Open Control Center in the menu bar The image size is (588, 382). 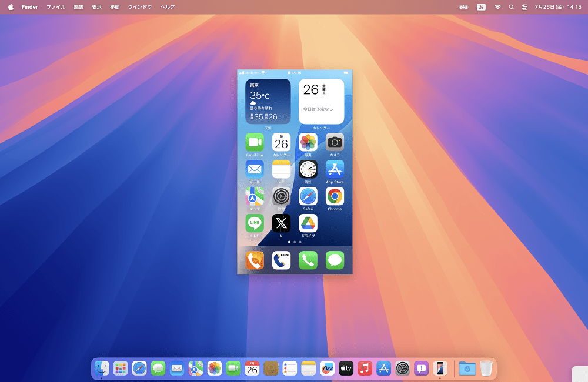point(524,6)
